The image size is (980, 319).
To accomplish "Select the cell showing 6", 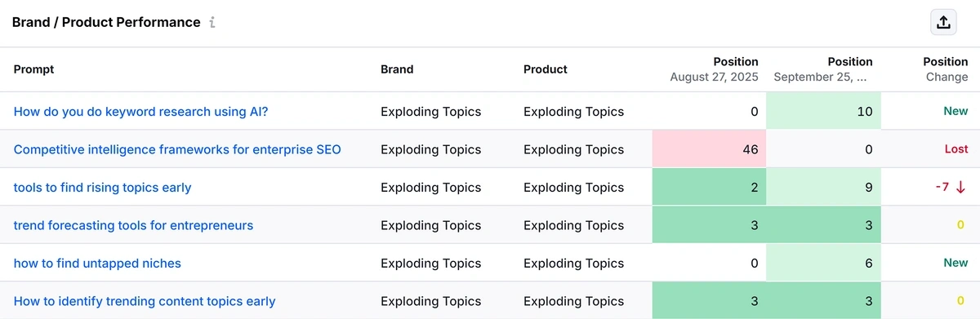I will [x=823, y=264].
